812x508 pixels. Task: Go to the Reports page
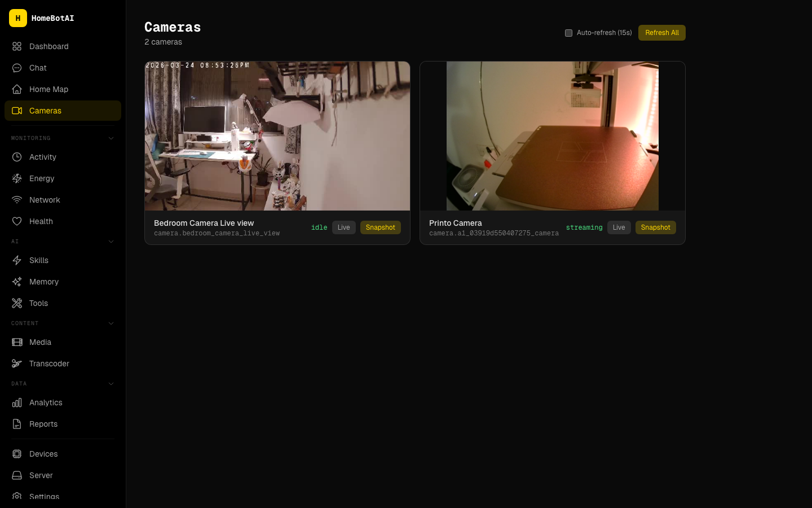pos(43,424)
